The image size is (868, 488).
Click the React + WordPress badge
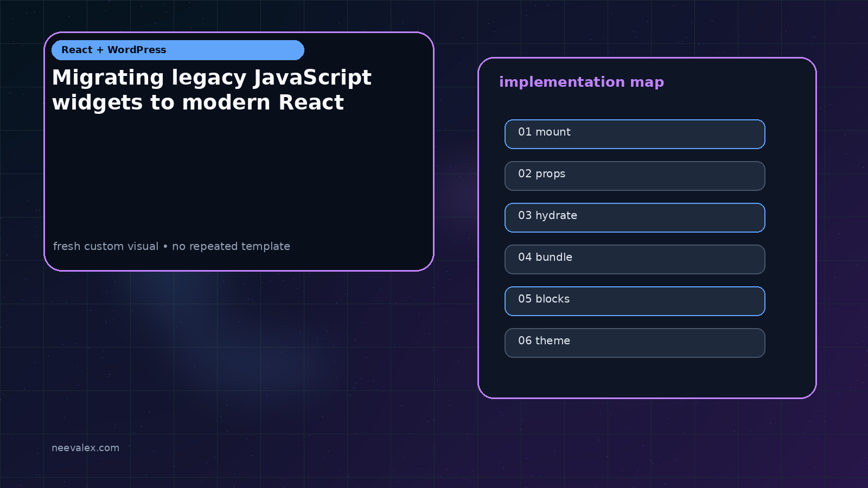[178, 50]
